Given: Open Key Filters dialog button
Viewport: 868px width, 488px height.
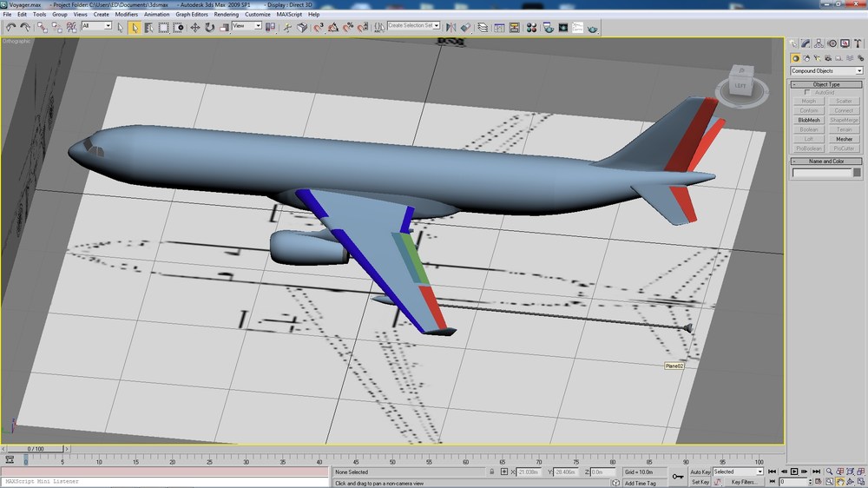Looking at the screenshot, I should click(744, 482).
